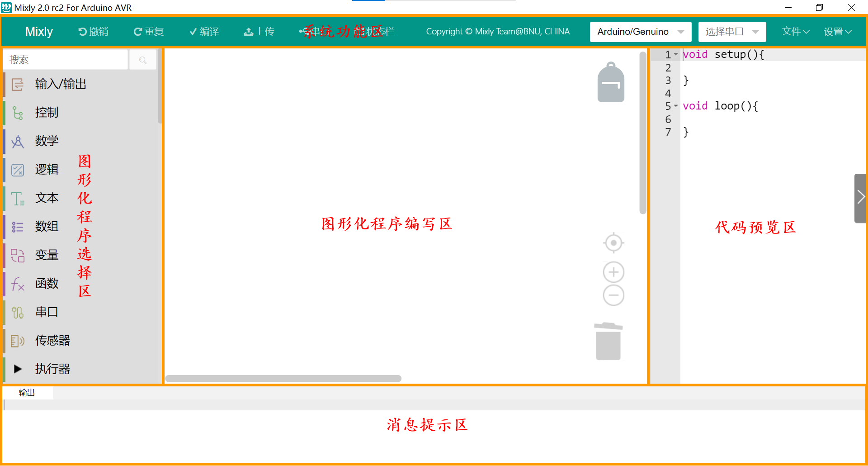The height and width of the screenshot is (466, 868).
Task: Click the workspace horizontal scrollbar
Action: point(283,378)
